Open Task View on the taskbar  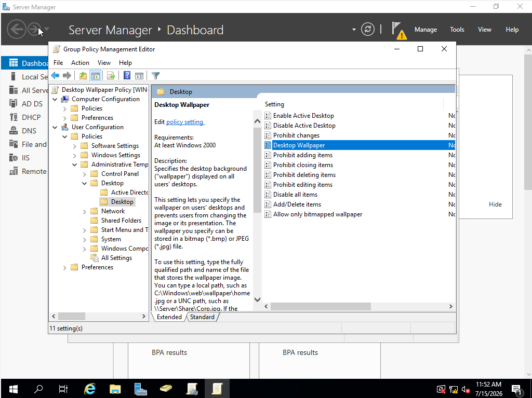[63, 389]
